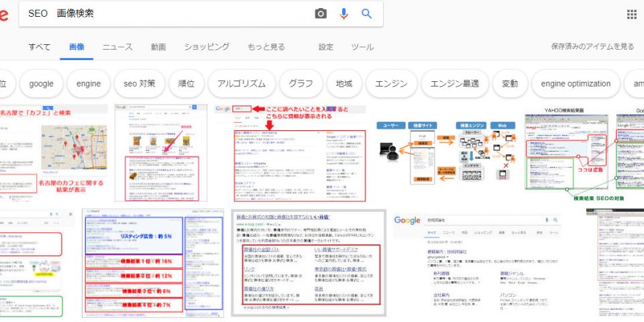
Task: Switch to the すべて tab
Action: [39, 47]
